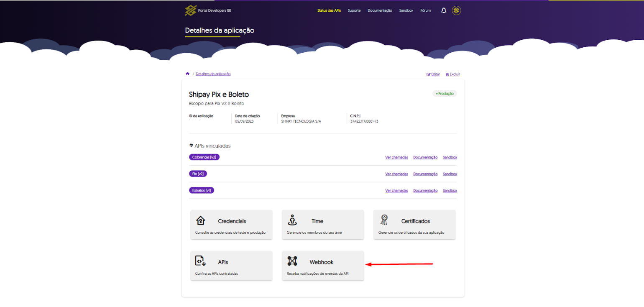The image size is (644, 307).
Task: Open Documentação for Extratos [v1]
Action: 425,190
